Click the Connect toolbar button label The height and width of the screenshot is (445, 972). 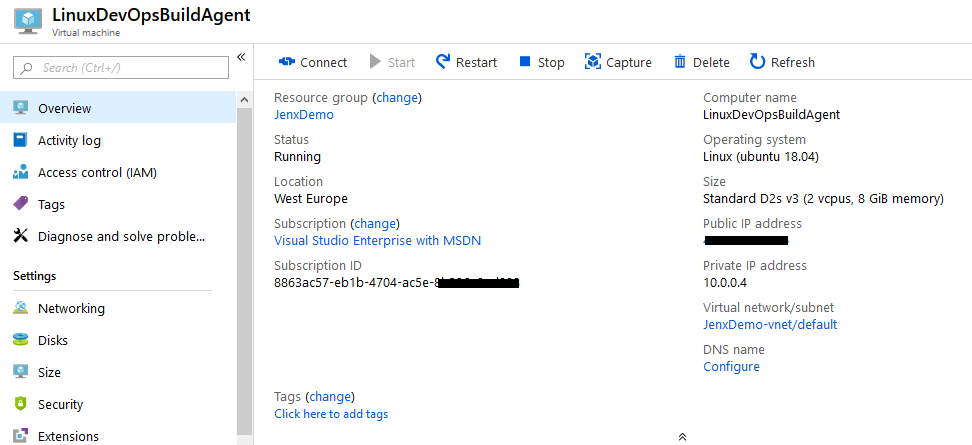(x=324, y=63)
